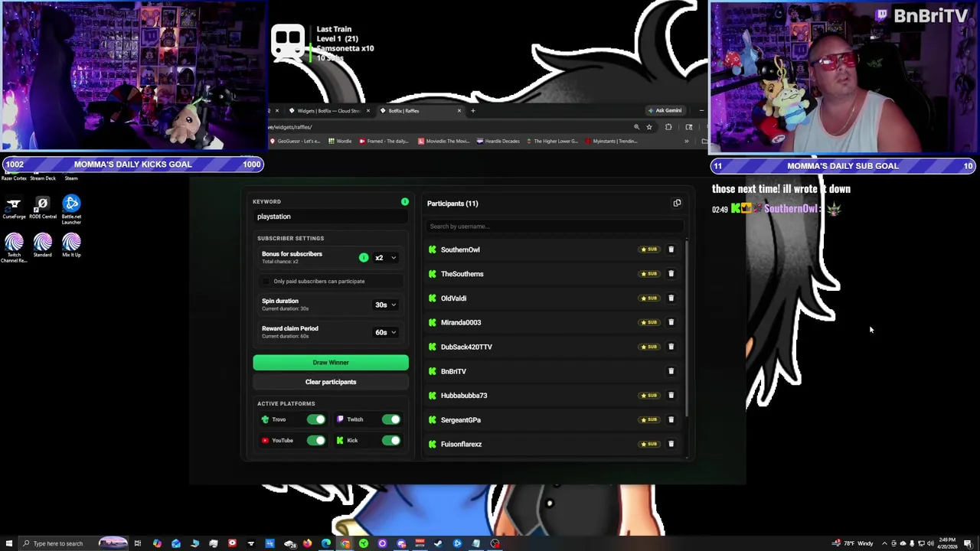Open The Higher Lower Game bookmark
Image resolution: width=980 pixels, height=551 pixels.
[x=552, y=141]
